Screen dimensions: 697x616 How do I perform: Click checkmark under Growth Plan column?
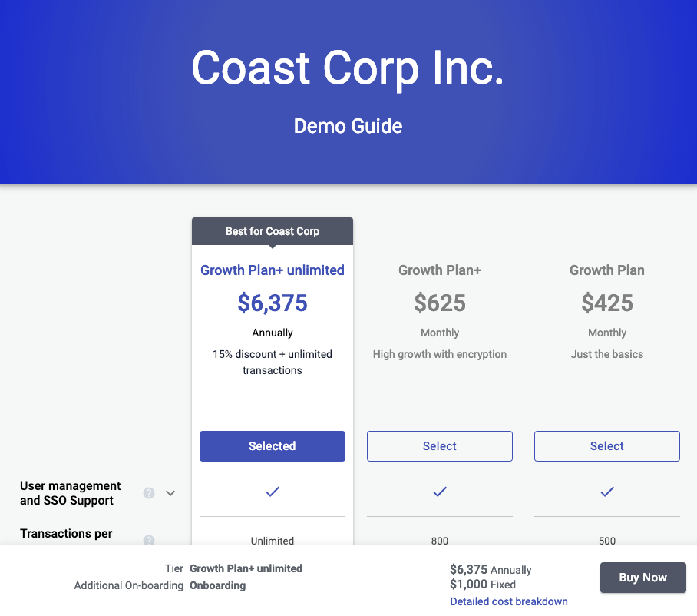click(x=607, y=492)
